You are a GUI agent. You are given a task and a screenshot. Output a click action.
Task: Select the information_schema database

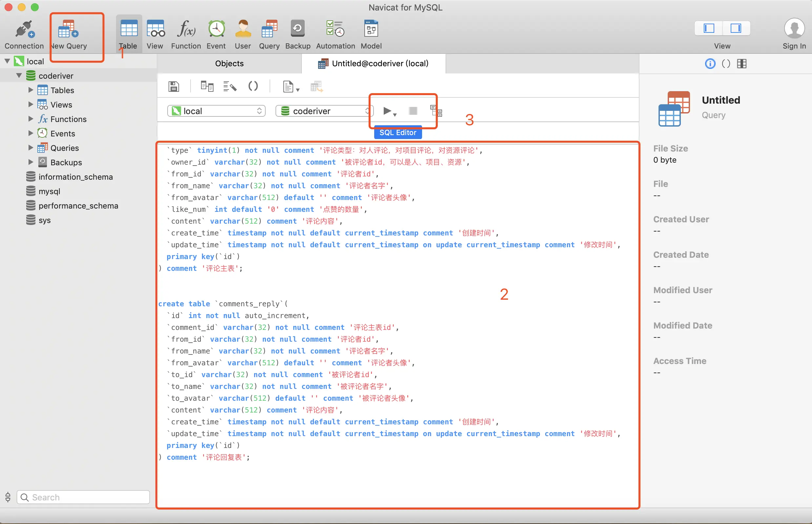tap(75, 177)
